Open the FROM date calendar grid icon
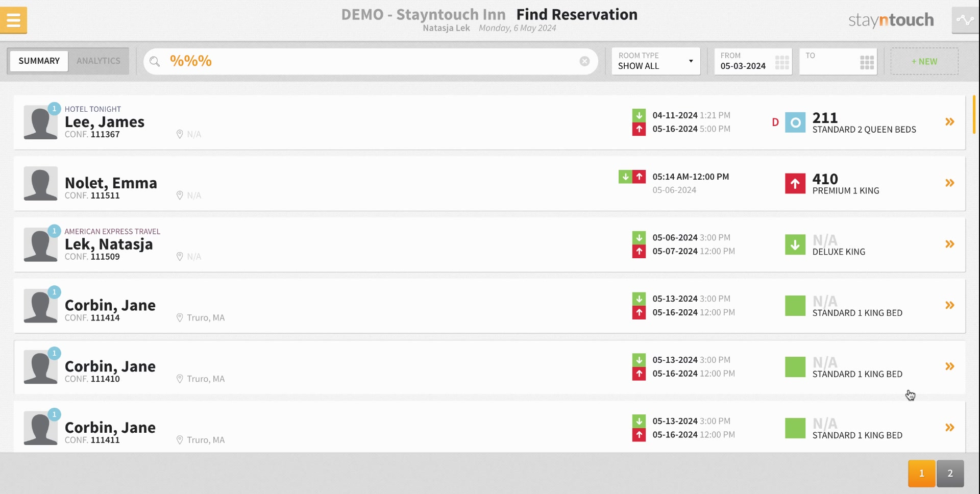The height and width of the screenshot is (494, 980). [781, 62]
